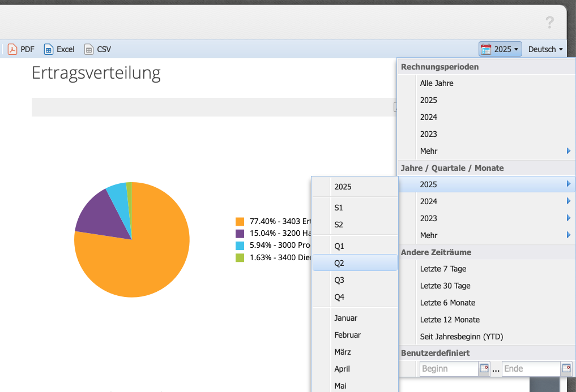
Task: Click the PDF file icon before the PDF label
Action: coord(11,49)
